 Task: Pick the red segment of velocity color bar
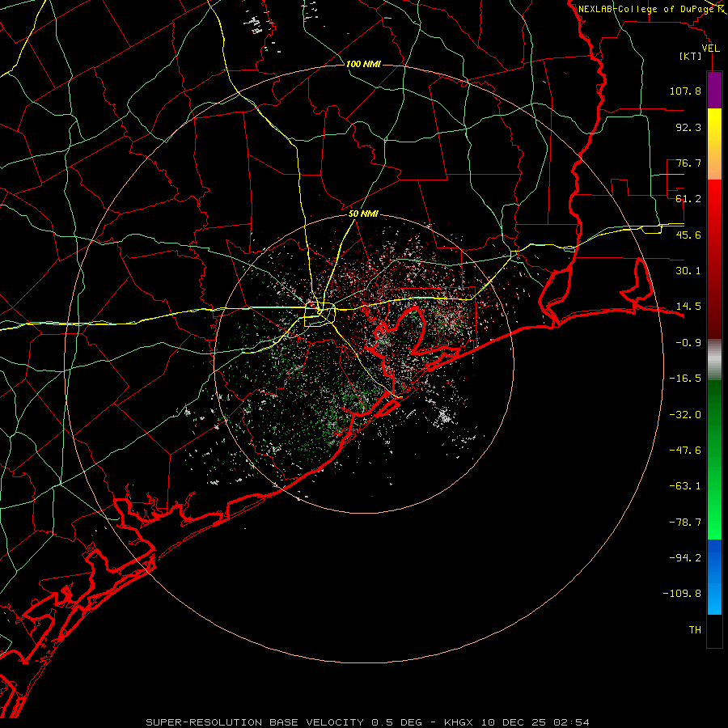click(x=714, y=259)
